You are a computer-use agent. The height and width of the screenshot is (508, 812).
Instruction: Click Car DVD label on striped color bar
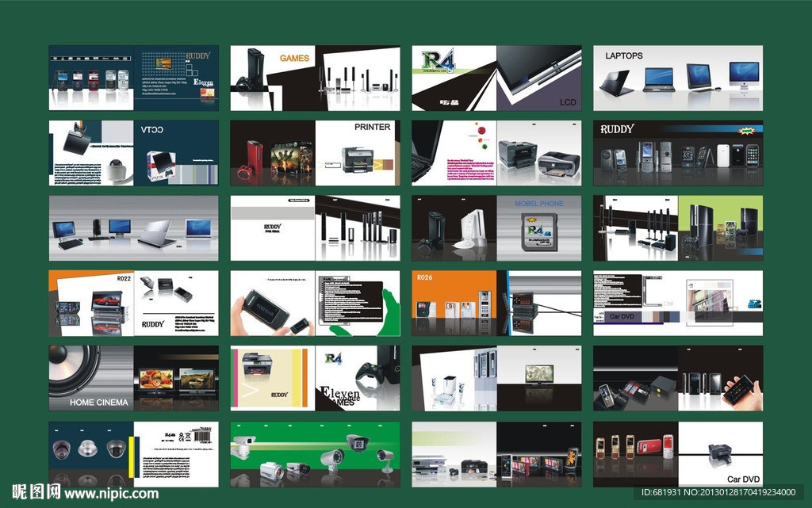[622, 316]
